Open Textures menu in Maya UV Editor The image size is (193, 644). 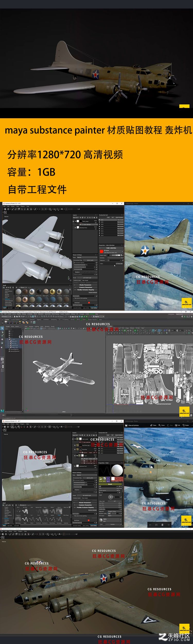(132, 328)
